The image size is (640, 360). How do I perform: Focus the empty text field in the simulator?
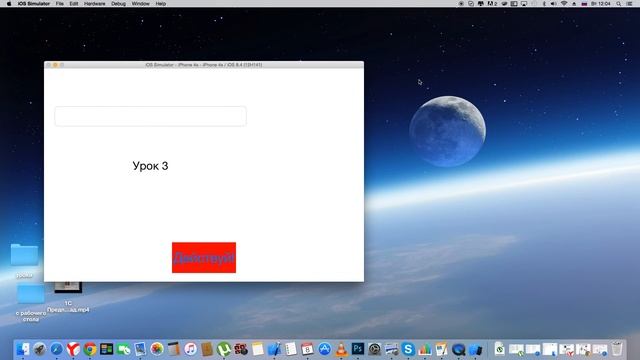tap(151, 116)
